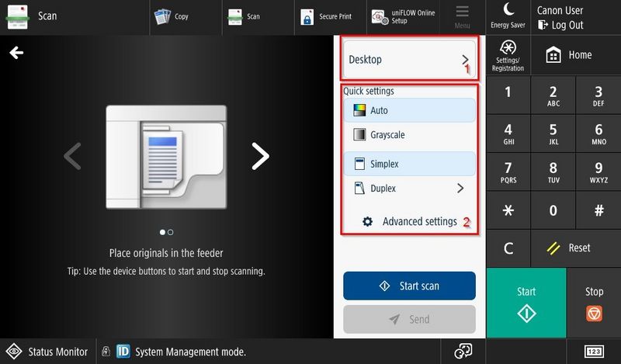Select Grayscale color mode

point(409,135)
